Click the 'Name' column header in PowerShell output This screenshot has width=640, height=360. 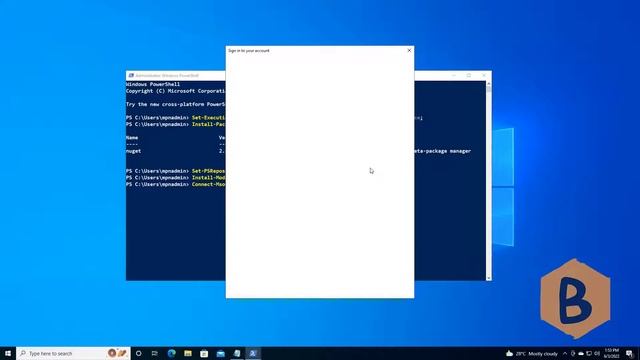(132, 138)
